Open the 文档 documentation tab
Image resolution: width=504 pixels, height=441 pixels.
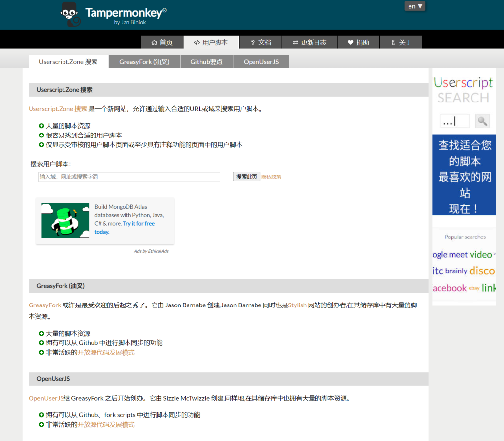(x=260, y=42)
